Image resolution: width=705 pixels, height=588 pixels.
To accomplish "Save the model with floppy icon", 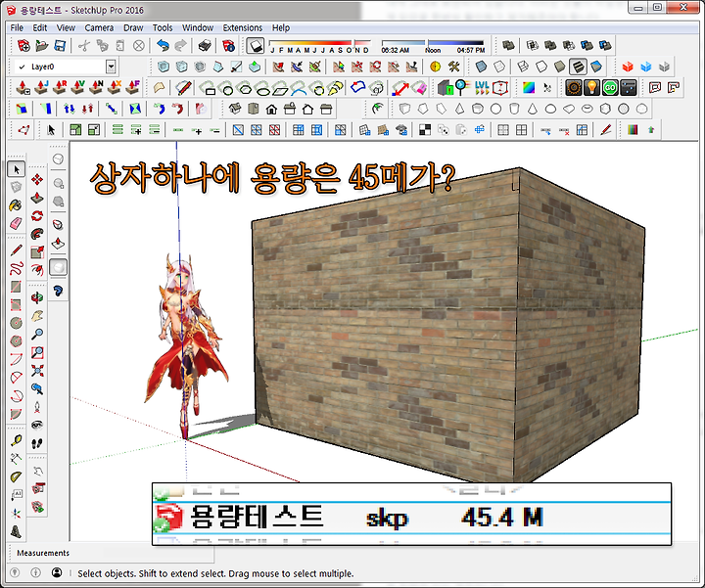I will click(x=60, y=45).
